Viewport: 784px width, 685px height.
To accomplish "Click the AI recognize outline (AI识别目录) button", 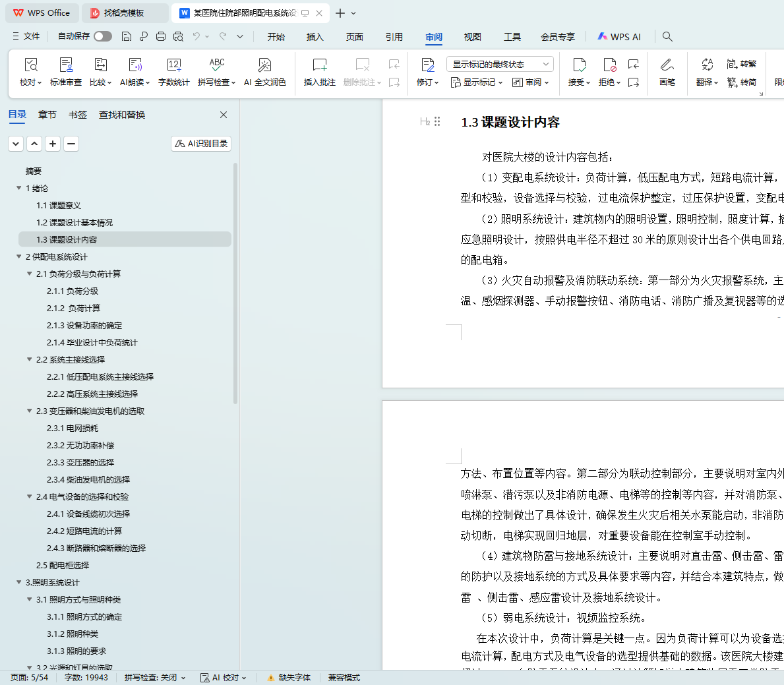I will 201,144.
